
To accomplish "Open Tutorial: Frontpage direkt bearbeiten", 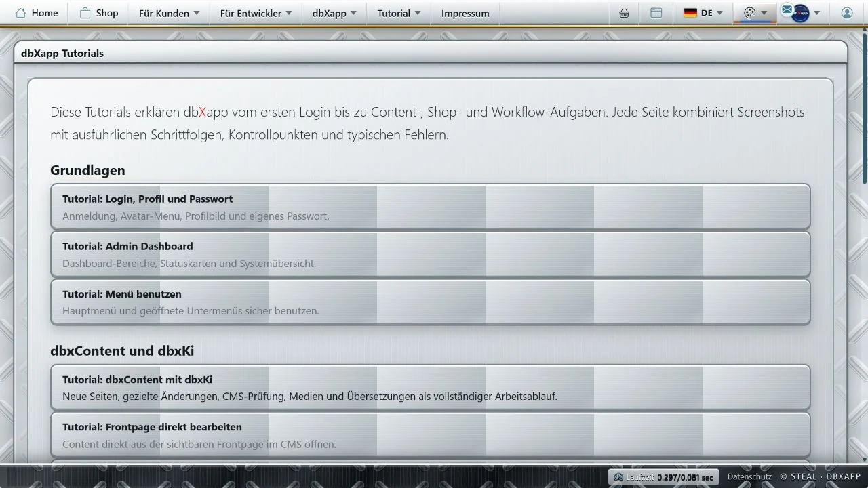I will click(x=431, y=435).
